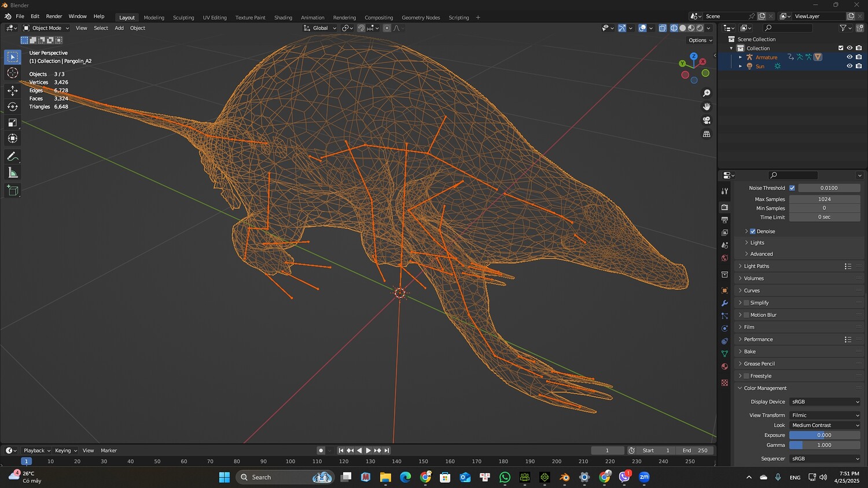Open the View Transform Filmic dropdown

tap(825, 415)
